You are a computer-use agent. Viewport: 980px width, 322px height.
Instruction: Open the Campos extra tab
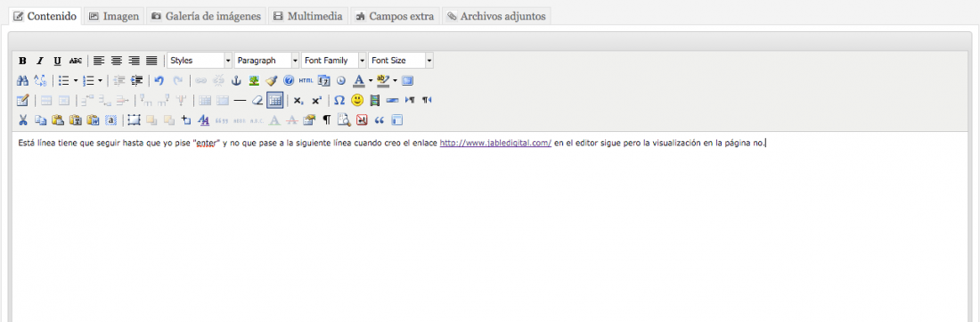click(x=395, y=16)
